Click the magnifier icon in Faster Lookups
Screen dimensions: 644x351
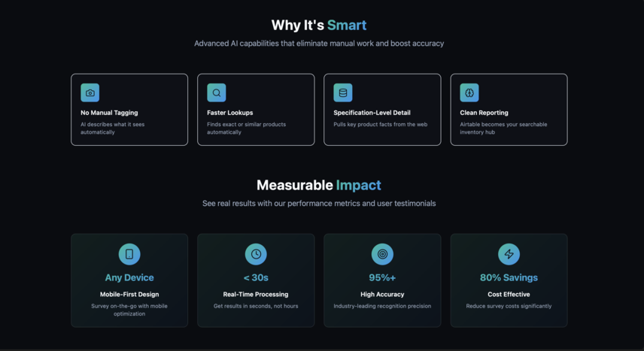tap(217, 92)
